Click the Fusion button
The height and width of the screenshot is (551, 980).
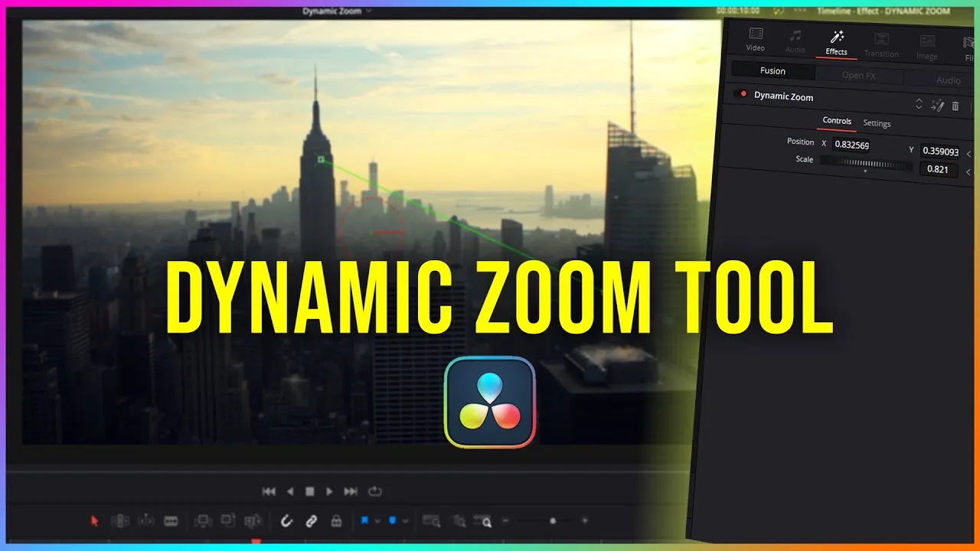772,70
